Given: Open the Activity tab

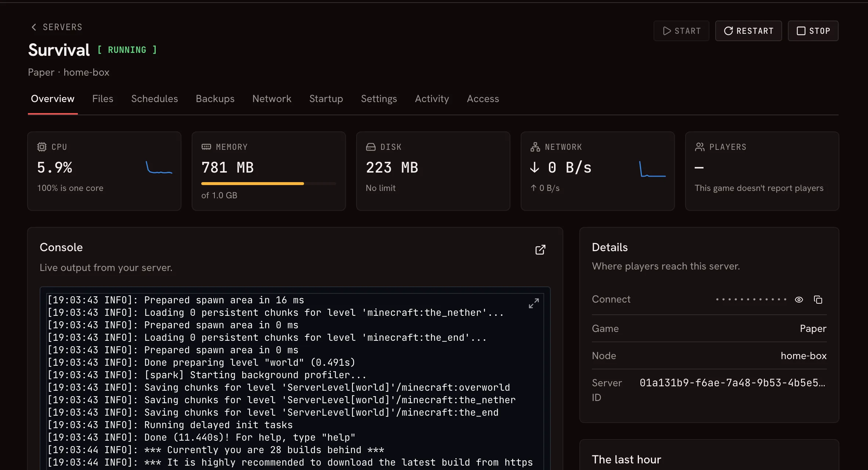Looking at the screenshot, I should [432, 99].
